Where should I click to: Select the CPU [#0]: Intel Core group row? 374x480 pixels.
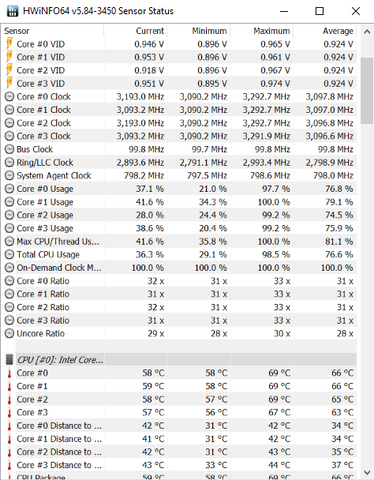tap(179, 360)
